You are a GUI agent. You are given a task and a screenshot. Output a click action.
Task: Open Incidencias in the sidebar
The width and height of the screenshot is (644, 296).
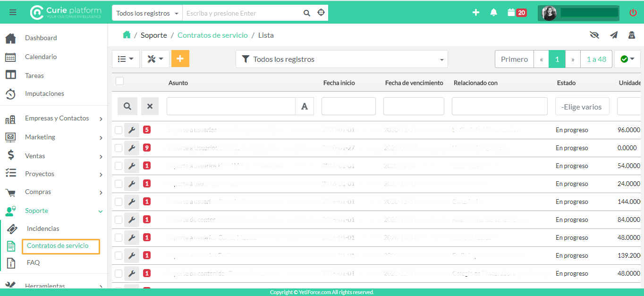pos(43,228)
